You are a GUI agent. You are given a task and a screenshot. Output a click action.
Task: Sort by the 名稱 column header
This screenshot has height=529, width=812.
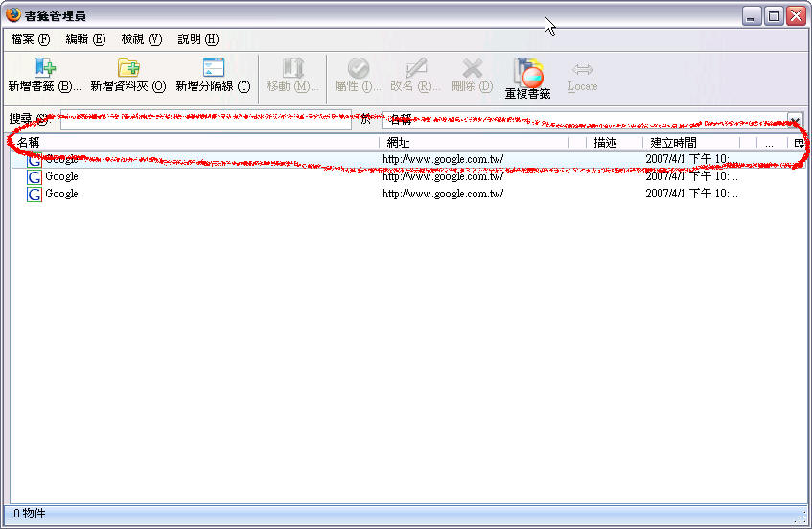[195, 143]
